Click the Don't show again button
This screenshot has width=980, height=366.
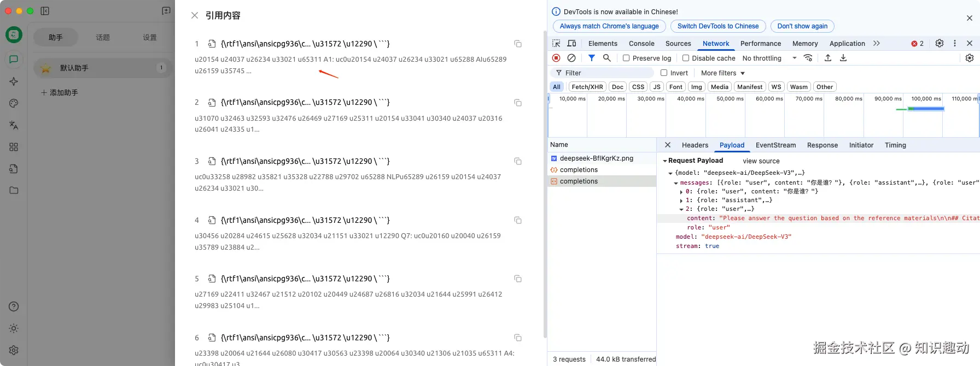click(802, 26)
